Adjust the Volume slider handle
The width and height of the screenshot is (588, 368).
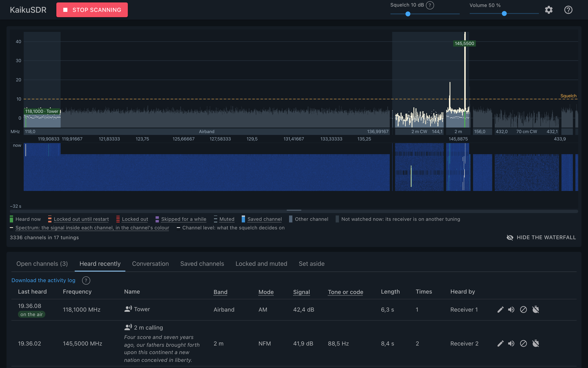504,14
